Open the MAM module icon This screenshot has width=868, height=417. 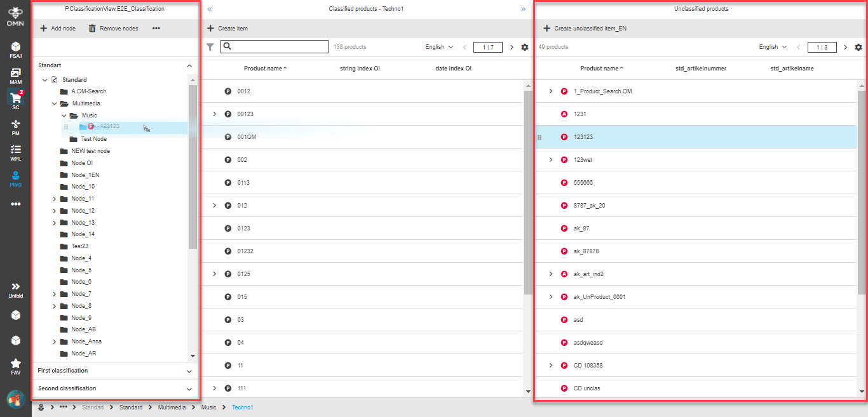point(15,76)
